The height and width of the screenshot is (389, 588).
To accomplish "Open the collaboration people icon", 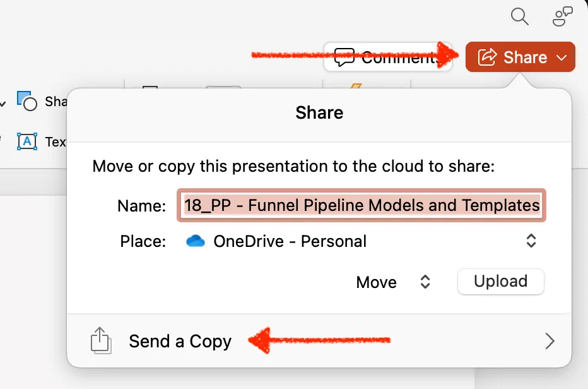I will coord(563,16).
